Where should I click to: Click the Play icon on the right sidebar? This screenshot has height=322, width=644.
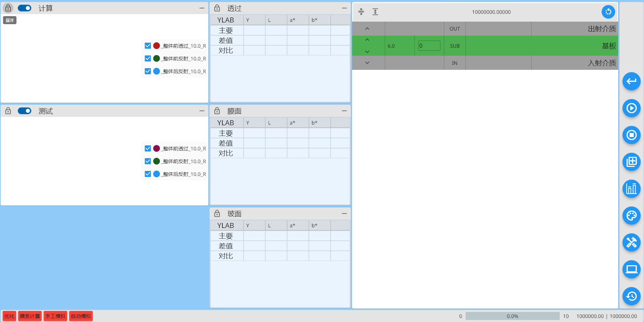[x=631, y=108]
